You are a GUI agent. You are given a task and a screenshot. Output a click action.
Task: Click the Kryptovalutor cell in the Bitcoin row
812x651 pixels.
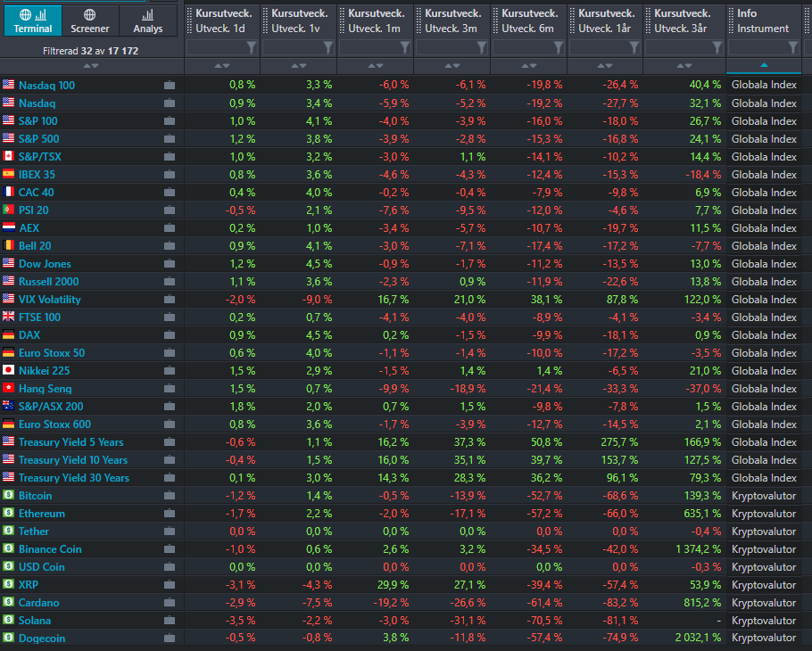coord(764,496)
